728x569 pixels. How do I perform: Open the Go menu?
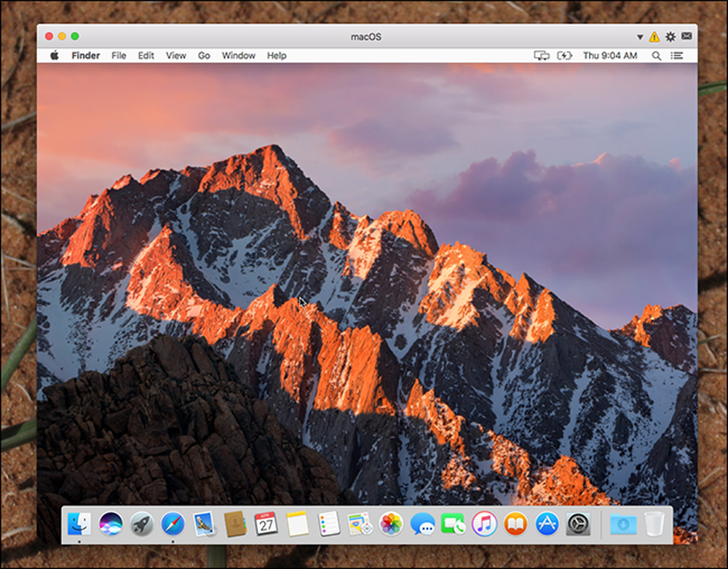click(x=204, y=55)
